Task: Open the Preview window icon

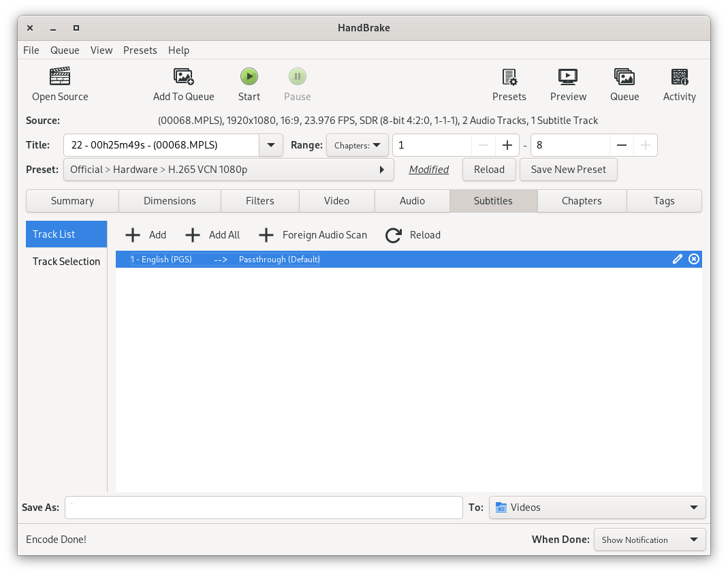Action: pyautogui.click(x=568, y=76)
